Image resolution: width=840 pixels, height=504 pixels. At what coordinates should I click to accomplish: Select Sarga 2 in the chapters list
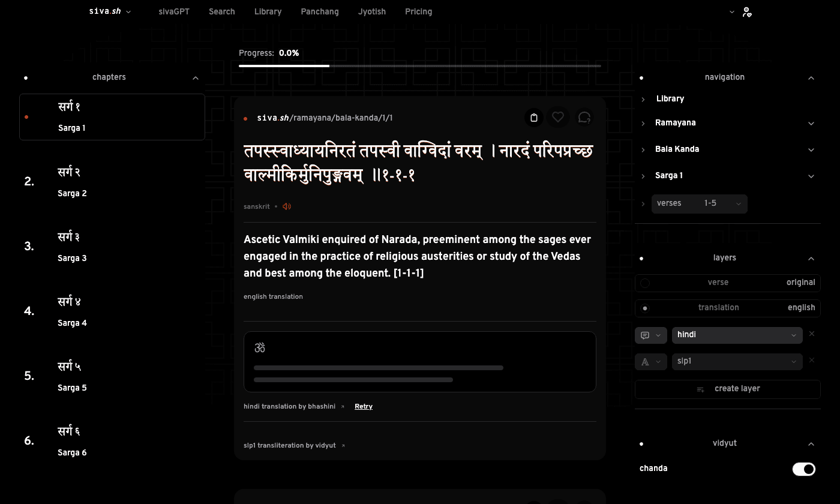pos(112,182)
